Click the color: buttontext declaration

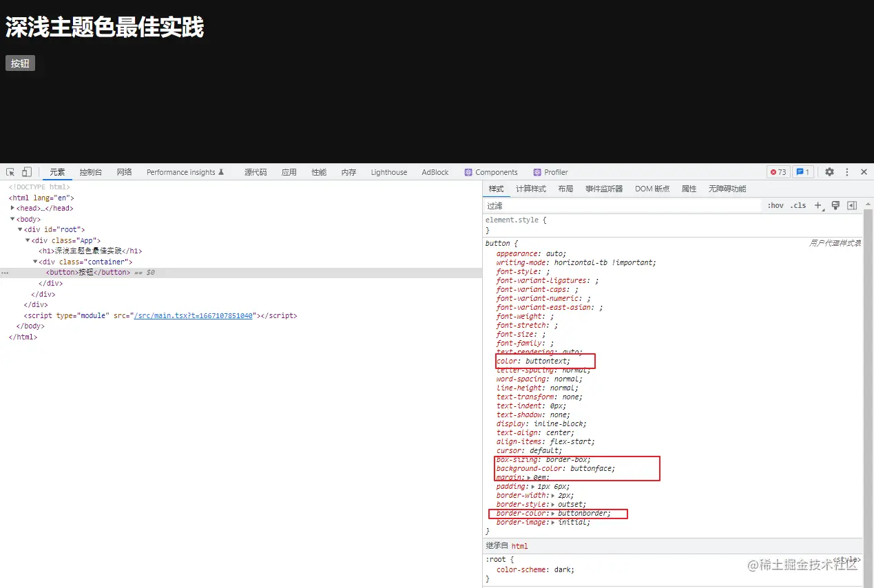point(533,361)
